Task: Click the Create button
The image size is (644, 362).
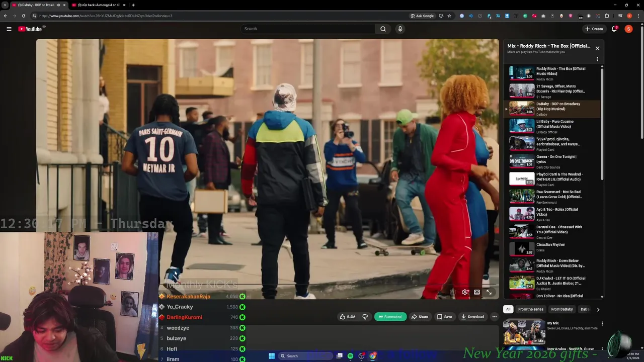Action: click(x=594, y=29)
